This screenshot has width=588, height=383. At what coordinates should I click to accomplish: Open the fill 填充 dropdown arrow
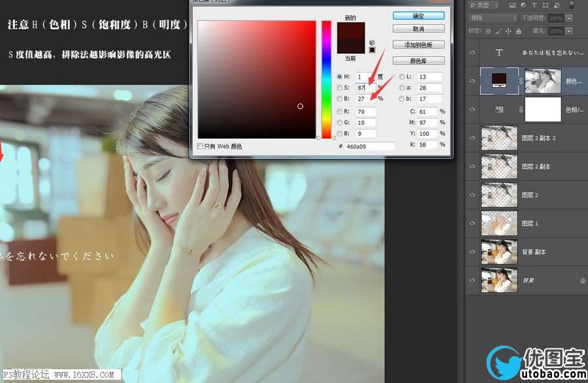(568, 31)
